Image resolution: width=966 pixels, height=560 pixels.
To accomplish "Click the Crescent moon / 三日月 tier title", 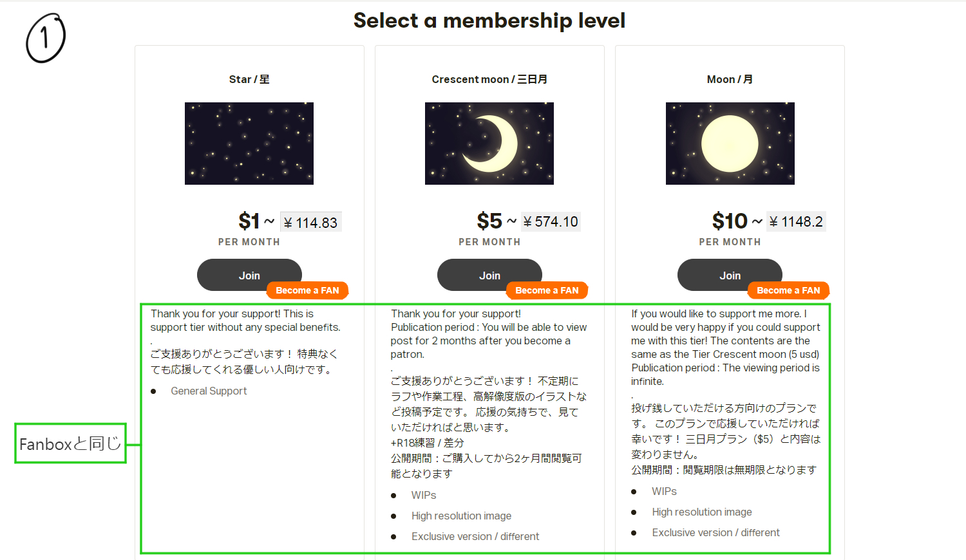I will pyautogui.click(x=489, y=79).
